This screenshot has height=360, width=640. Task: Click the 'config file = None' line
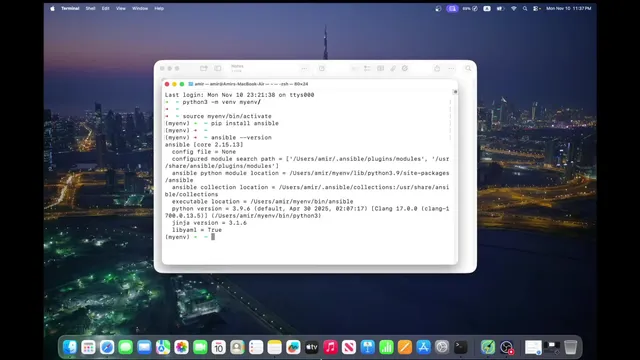point(204,152)
